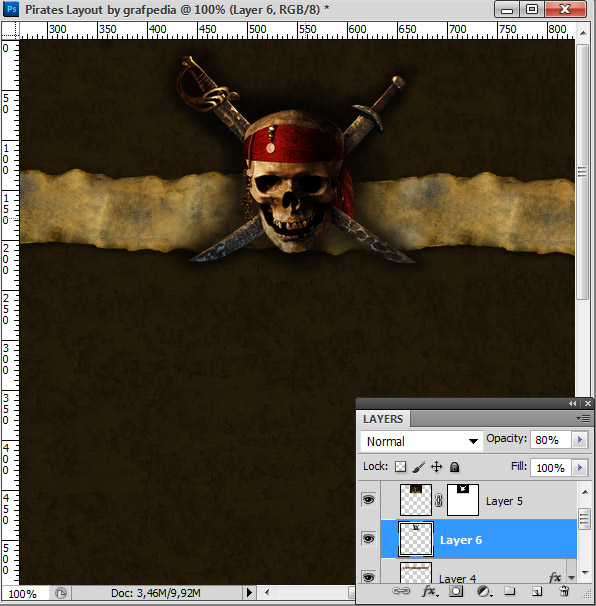596x606 pixels.
Task: Open the Normal blend mode dropdown
Action: [x=421, y=441]
